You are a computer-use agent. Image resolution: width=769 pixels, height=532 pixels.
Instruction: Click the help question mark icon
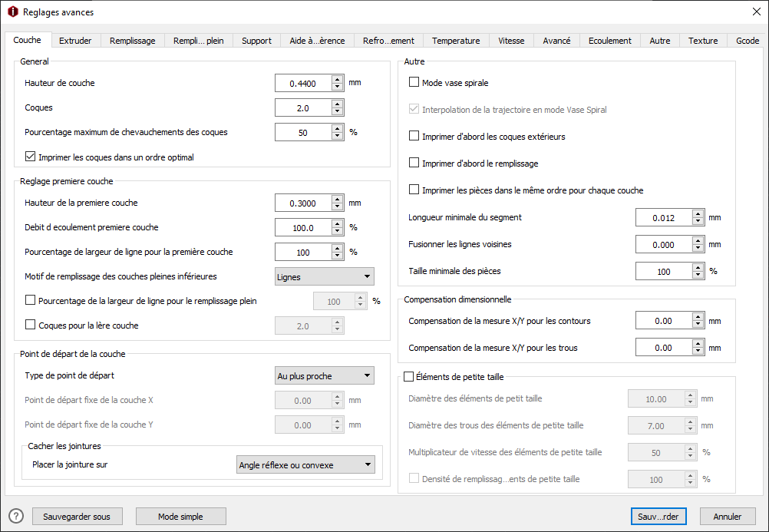[16, 517]
